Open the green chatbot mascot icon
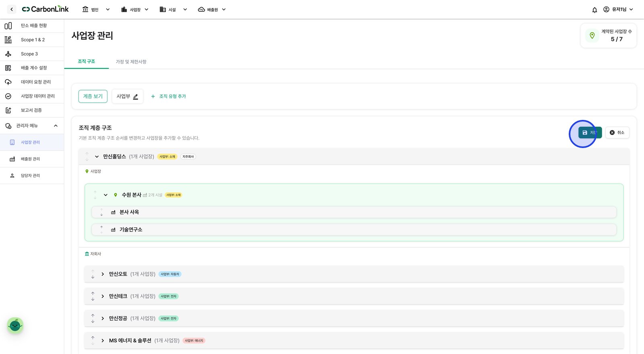The image size is (644, 354). (15, 325)
